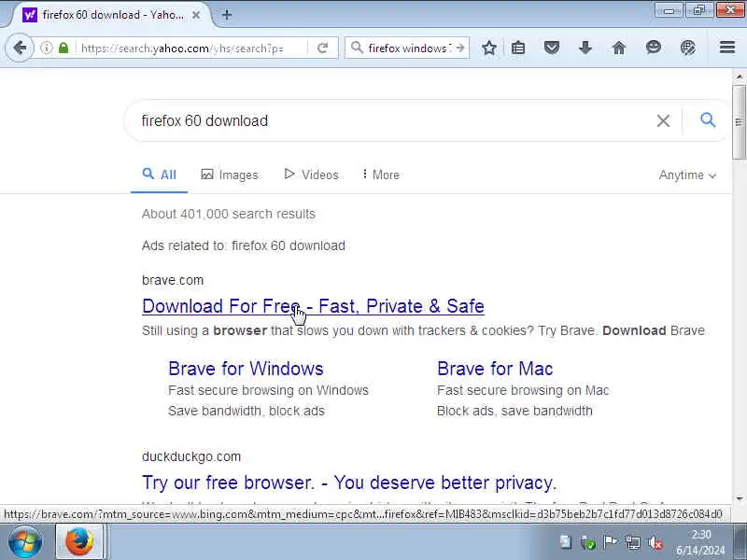Run Yahoo search with blue magnifier
This screenshot has height=560, width=747.
[708, 120]
